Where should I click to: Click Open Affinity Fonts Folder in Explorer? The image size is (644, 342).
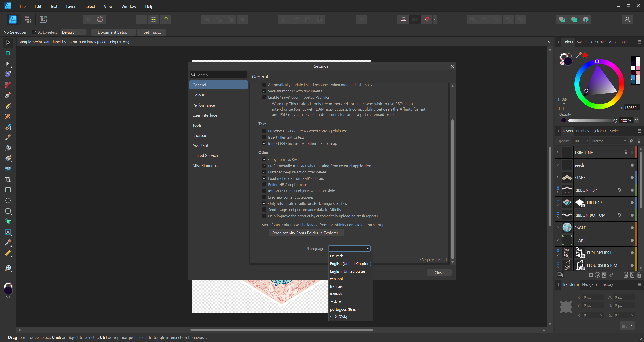(x=306, y=233)
